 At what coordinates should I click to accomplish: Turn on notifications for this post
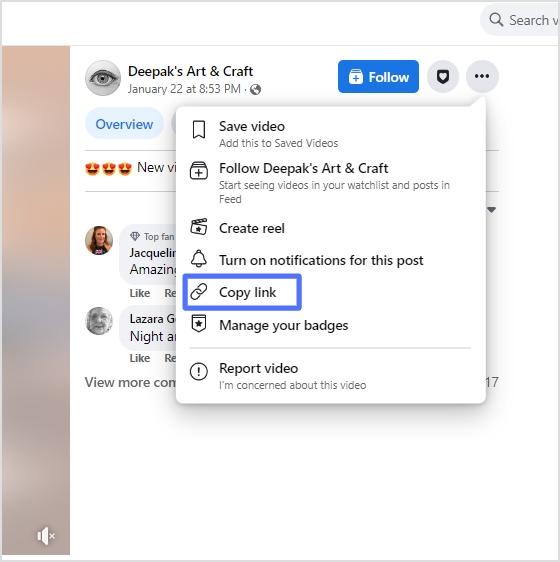[331, 260]
